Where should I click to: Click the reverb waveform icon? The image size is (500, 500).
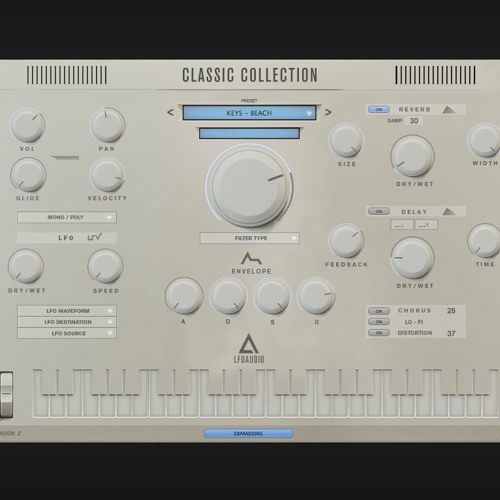tap(449, 109)
